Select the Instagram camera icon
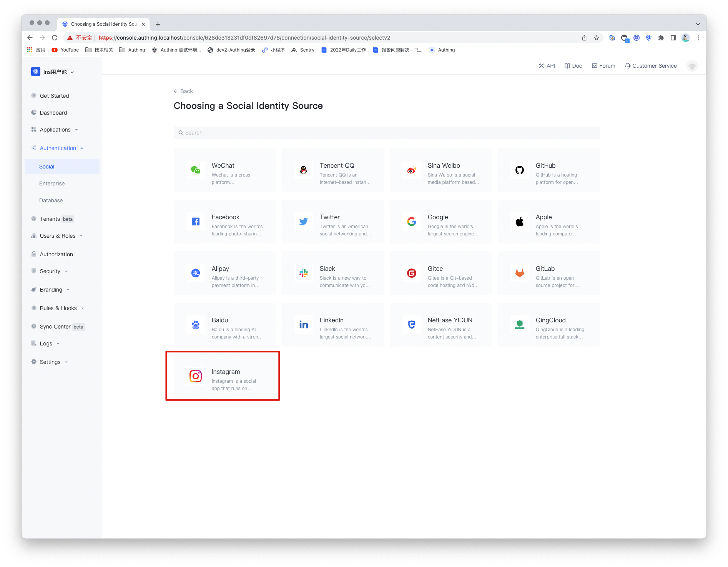Viewport: 728px width, 567px height. pyautogui.click(x=195, y=376)
